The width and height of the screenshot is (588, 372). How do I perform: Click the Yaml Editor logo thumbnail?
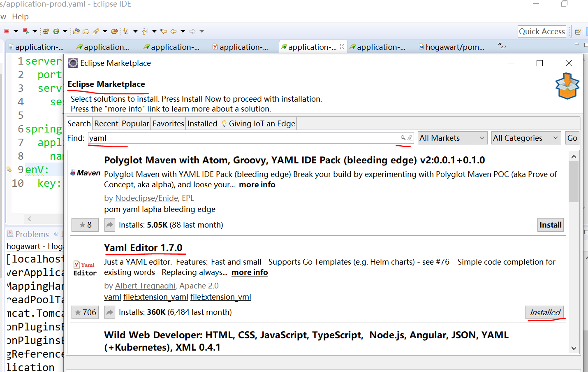85,268
